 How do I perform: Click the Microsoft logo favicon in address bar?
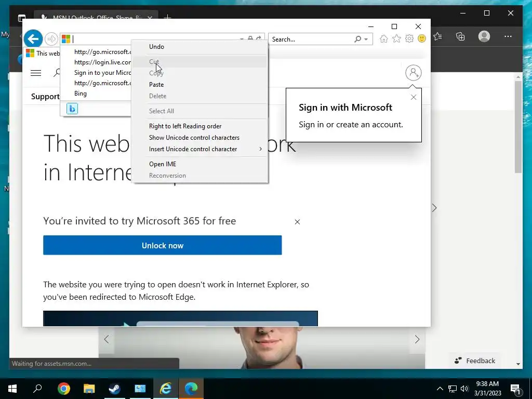[66, 39]
